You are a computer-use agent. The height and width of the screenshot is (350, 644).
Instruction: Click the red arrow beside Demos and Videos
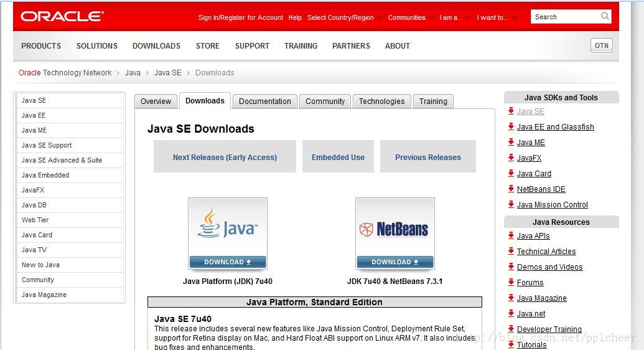point(511,267)
